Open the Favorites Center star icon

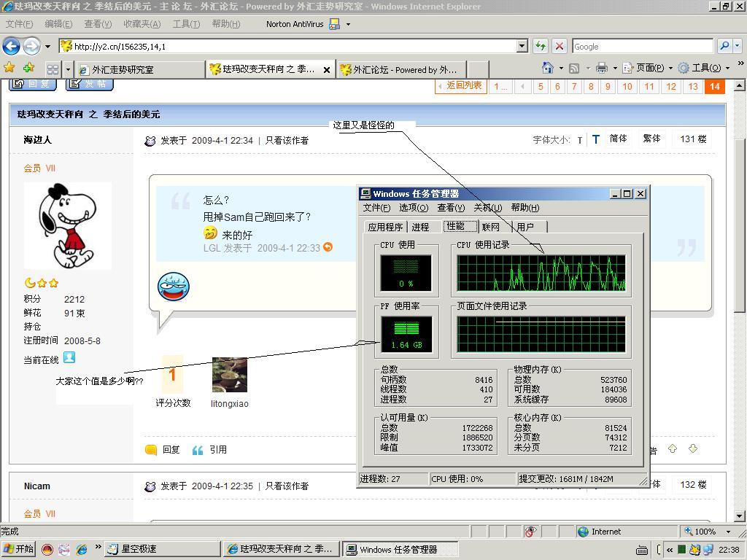point(9,68)
